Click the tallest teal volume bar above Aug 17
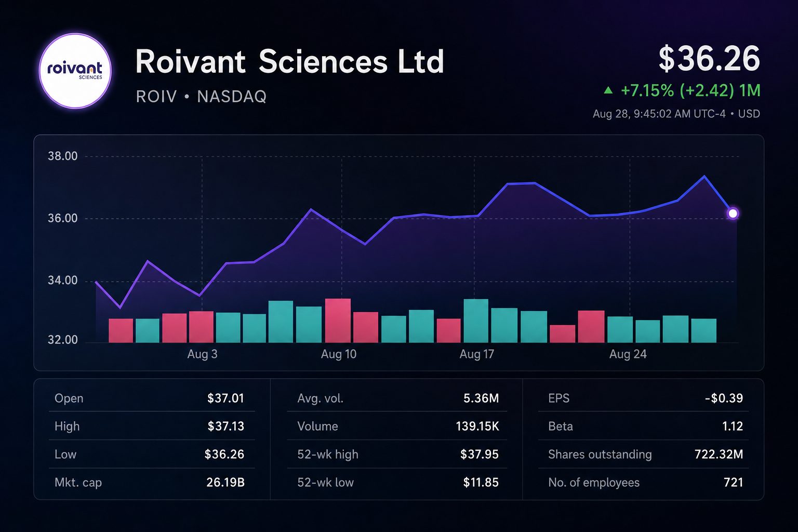 [x=476, y=321]
